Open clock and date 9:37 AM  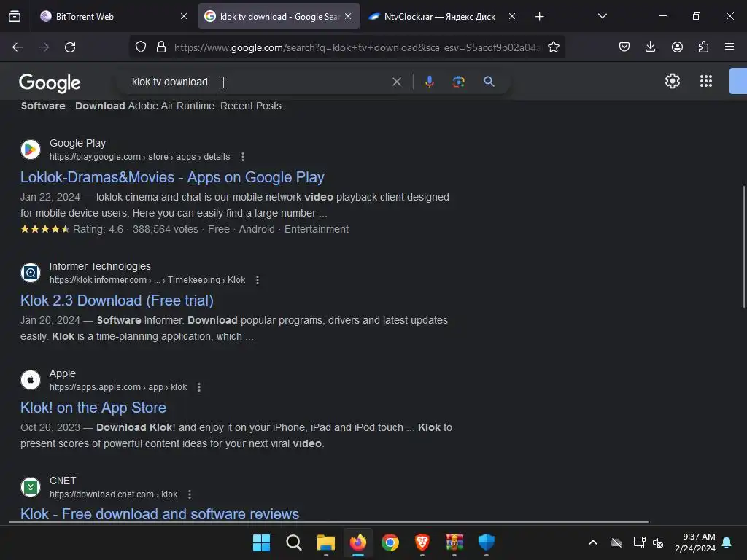694,542
